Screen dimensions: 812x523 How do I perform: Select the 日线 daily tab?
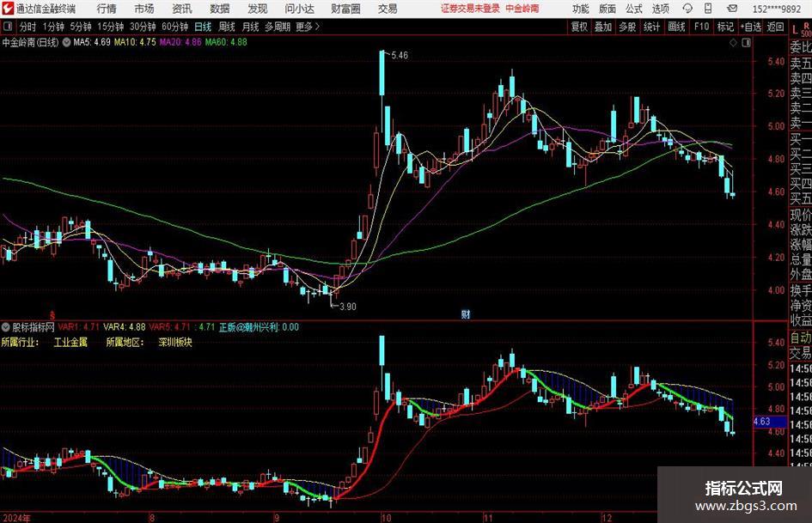tap(203, 27)
